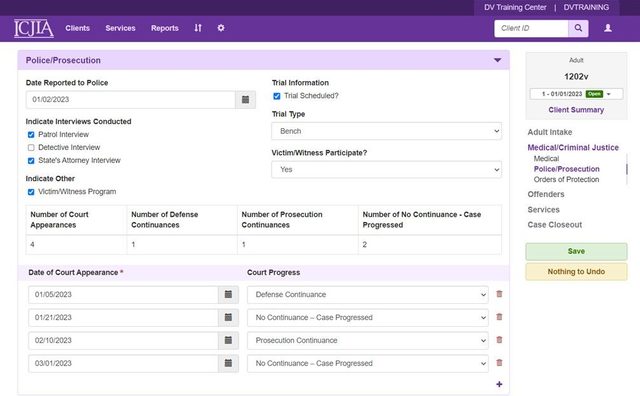The image size is (640, 396).
Task: Open case selector 1 - 01/01/2023 dropdown
Action: pos(576,94)
